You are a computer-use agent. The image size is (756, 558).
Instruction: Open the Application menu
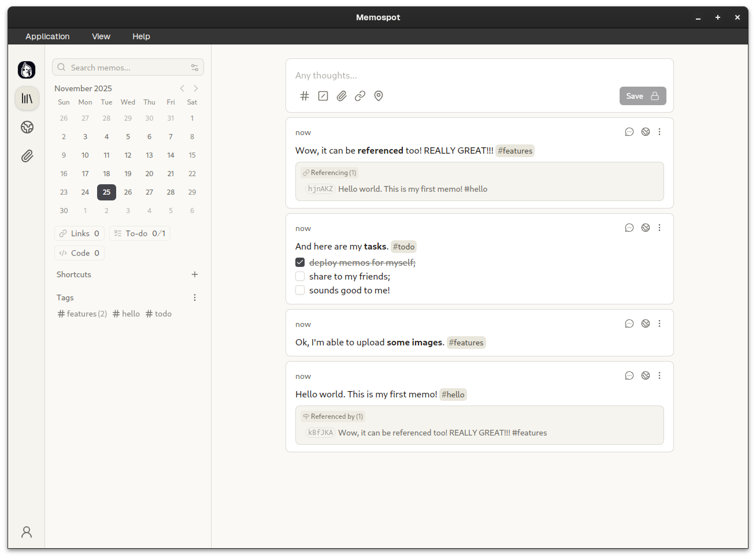[47, 36]
